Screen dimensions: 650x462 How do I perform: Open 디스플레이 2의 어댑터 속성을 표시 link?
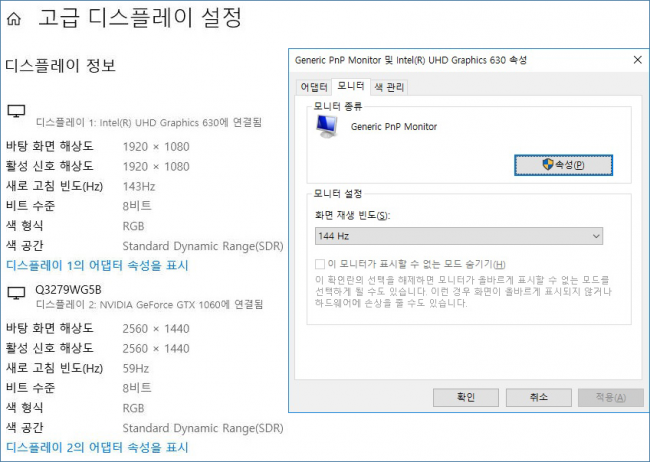pyautogui.click(x=97, y=447)
